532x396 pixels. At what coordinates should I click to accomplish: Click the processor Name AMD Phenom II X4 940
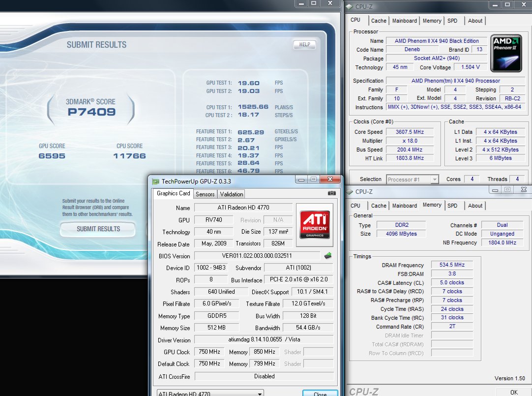coord(437,41)
